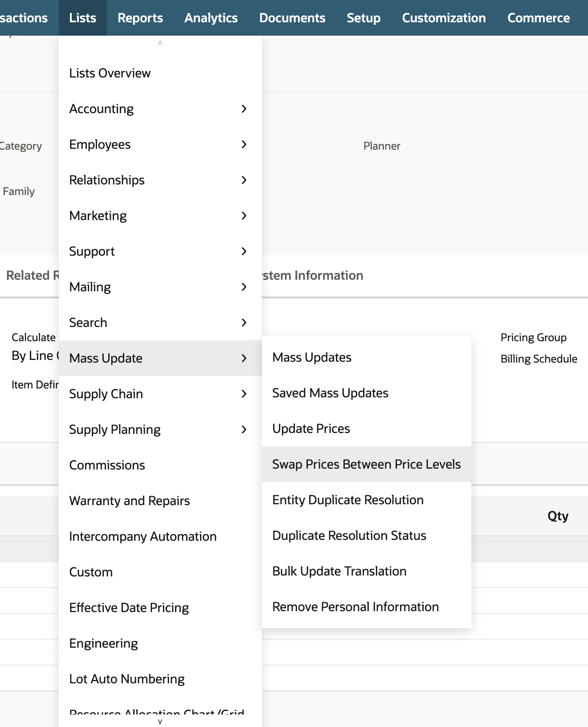Image resolution: width=588 pixels, height=727 pixels.
Task: Click the Billing Schedule field label
Action: 539,359
